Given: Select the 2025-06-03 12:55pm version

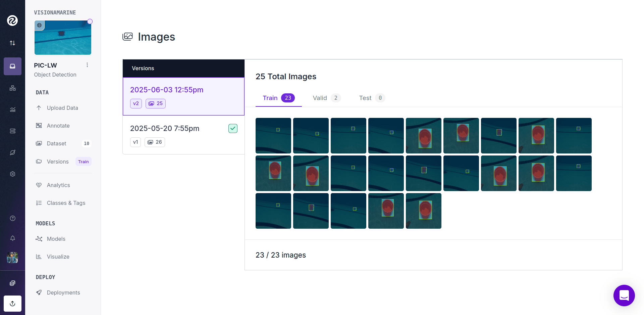Looking at the screenshot, I should [x=167, y=90].
